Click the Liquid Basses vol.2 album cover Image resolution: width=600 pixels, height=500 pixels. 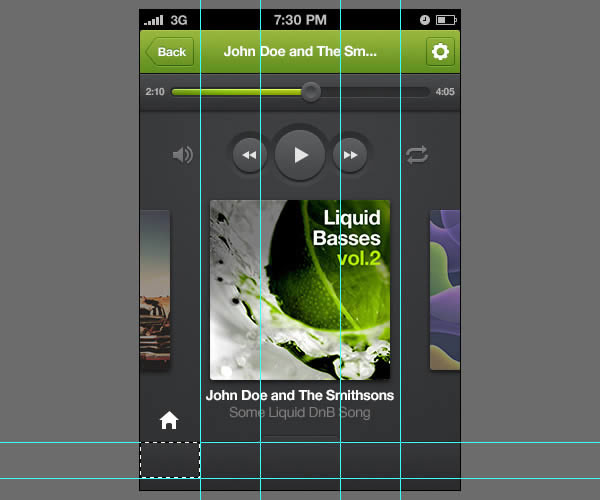(300, 290)
